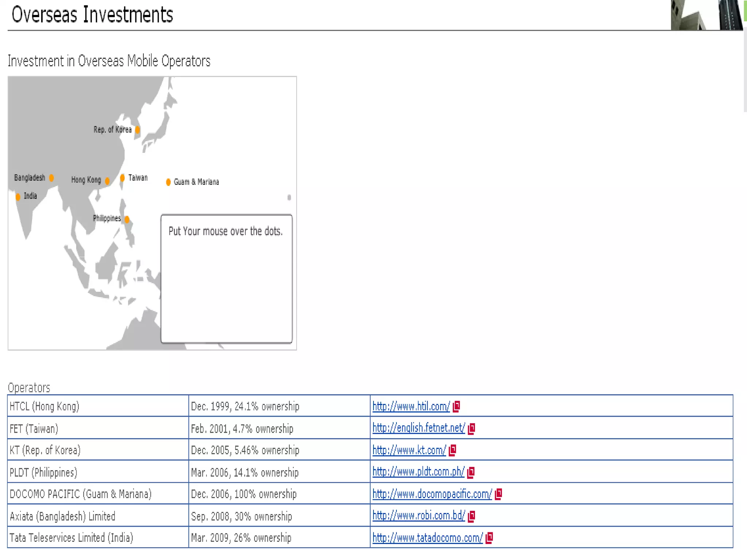The image size is (747, 560).
Task: Click the Mar. 2006, 14.1% ownership cell
Action: click(x=279, y=472)
